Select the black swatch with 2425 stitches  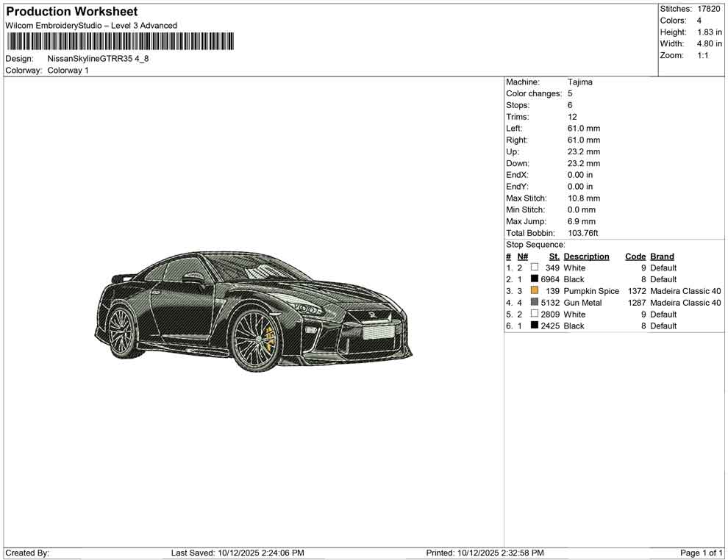pyautogui.click(x=535, y=326)
